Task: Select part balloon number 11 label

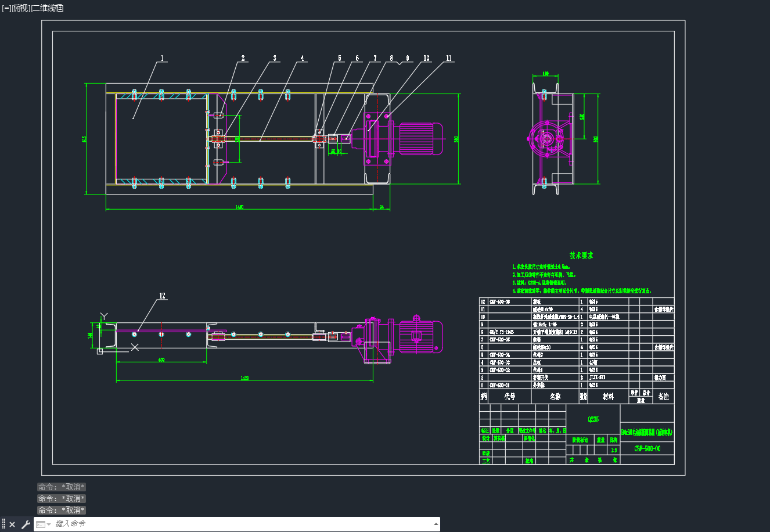Action: tap(448, 58)
